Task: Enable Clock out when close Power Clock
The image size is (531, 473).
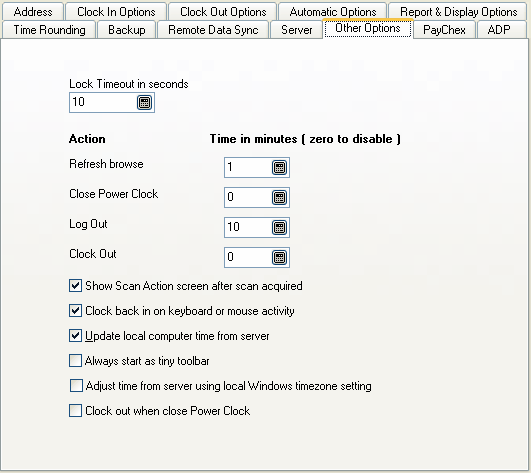Action: [75, 411]
